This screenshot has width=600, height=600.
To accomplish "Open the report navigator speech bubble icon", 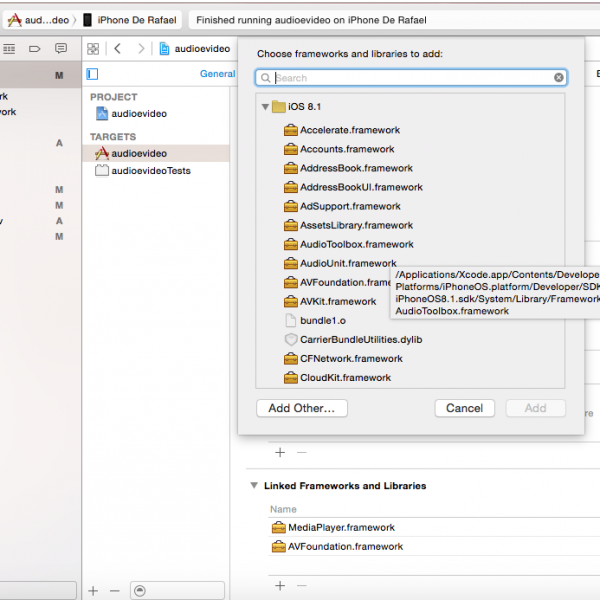I will [60, 48].
